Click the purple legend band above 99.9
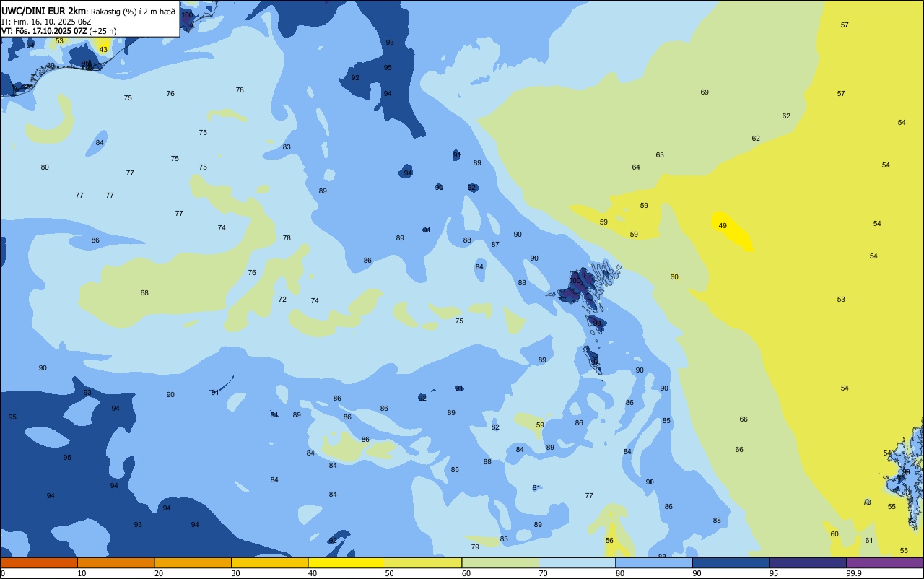This screenshot has width=924, height=579. (884, 562)
